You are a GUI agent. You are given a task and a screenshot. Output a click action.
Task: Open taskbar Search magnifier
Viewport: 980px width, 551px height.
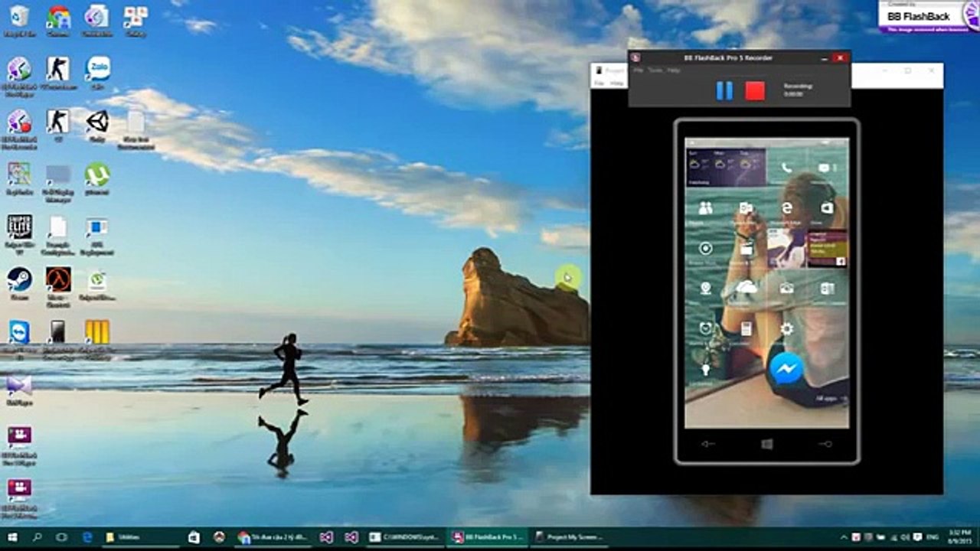37,537
